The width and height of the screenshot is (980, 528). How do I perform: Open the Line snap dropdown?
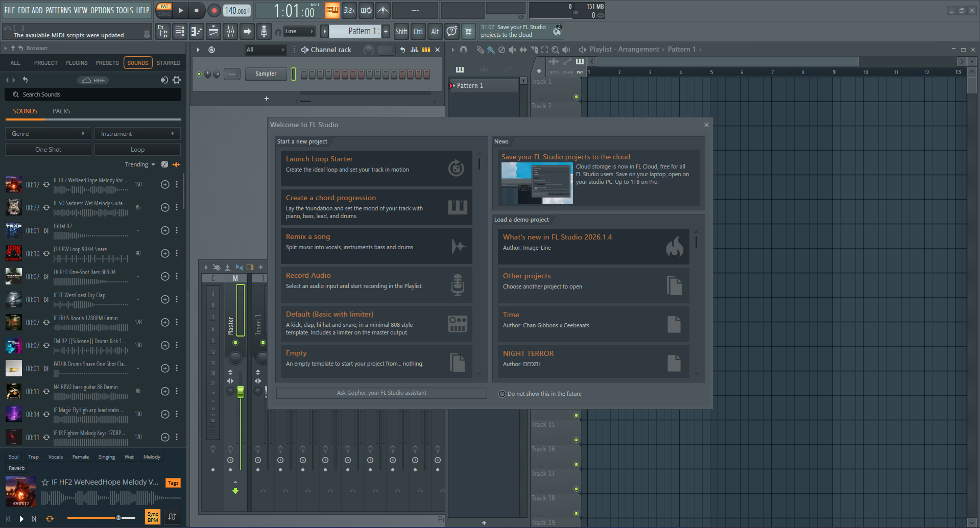coord(299,32)
